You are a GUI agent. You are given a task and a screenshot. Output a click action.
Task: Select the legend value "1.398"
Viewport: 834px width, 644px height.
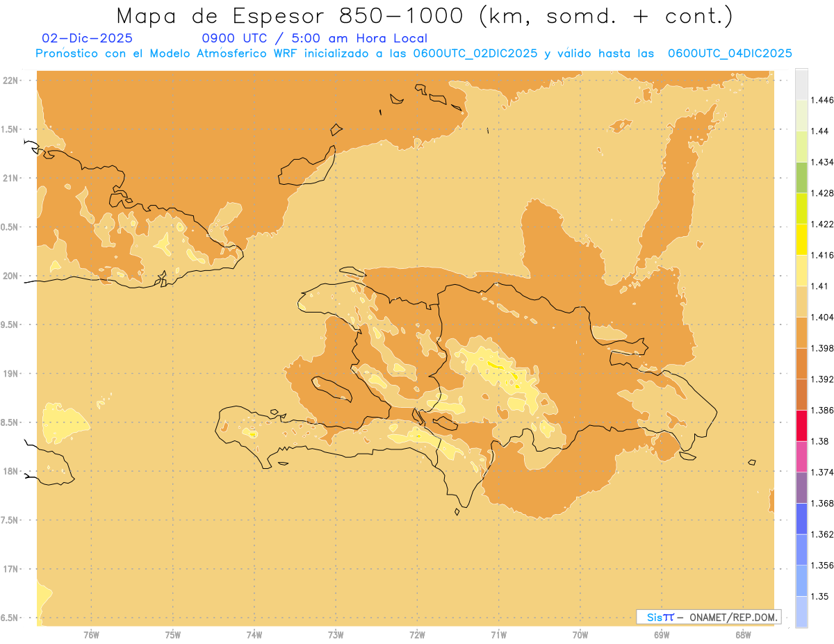(823, 348)
